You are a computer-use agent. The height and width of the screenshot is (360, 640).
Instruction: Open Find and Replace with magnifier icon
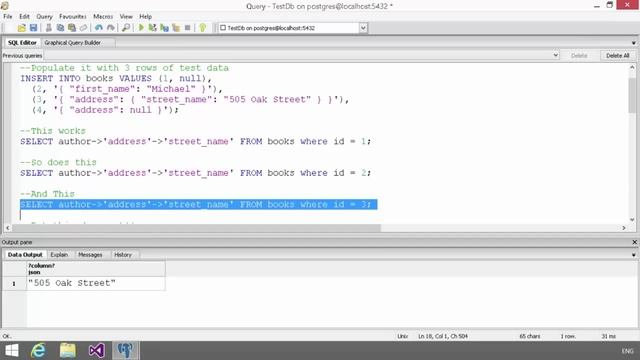[x=126, y=28]
